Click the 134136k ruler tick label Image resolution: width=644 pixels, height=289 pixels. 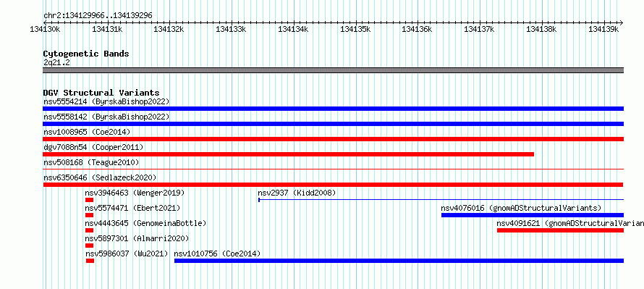(x=417, y=29)
